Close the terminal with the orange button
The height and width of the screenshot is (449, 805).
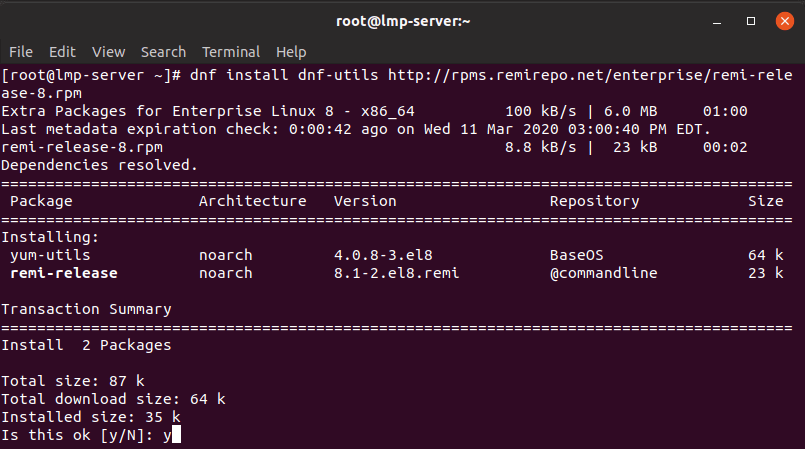(784, 21)
